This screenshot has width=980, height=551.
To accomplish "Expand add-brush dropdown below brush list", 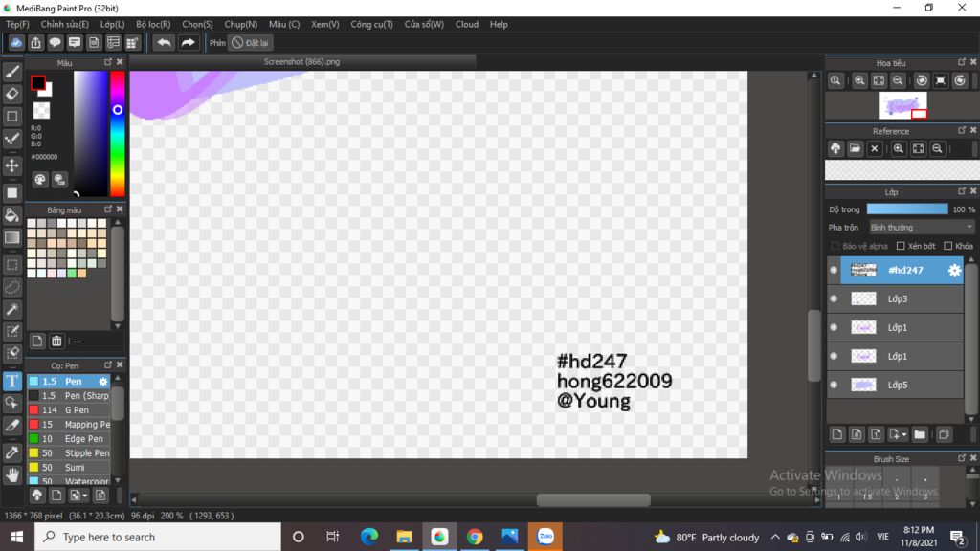I will [x=85, y=496].
